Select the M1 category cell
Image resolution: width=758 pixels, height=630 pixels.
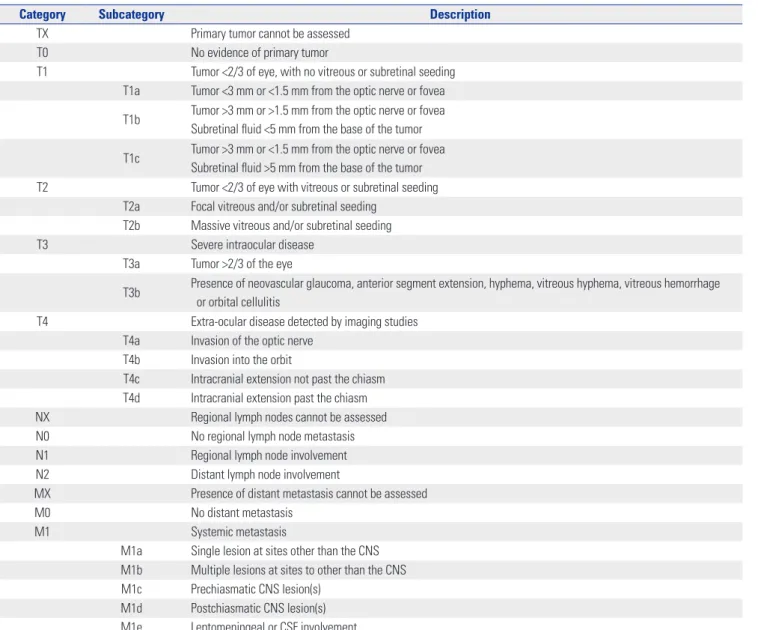click(x=42, y=531)
